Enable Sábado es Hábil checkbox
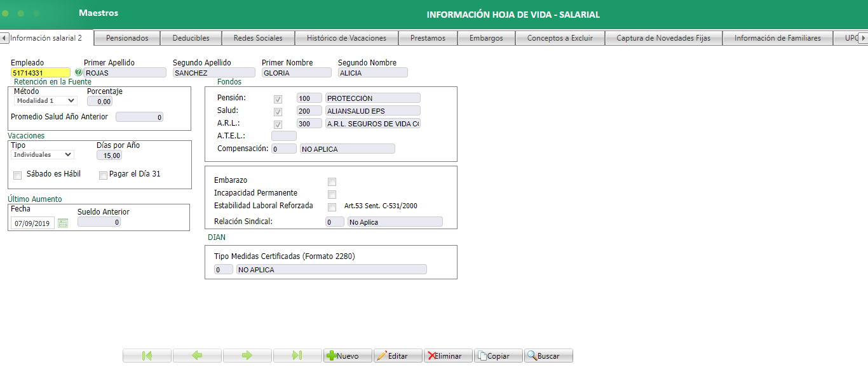868x379 pixels. (x=18, y=175)
